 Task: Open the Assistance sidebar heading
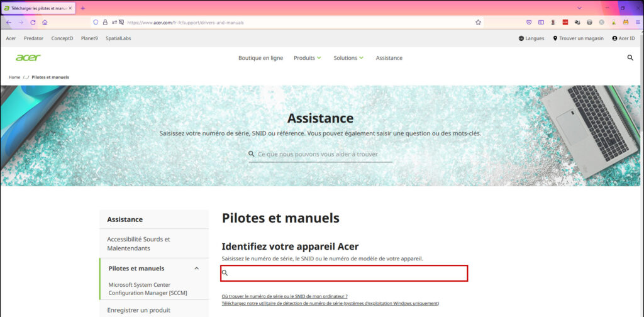[x=125, y=220]
